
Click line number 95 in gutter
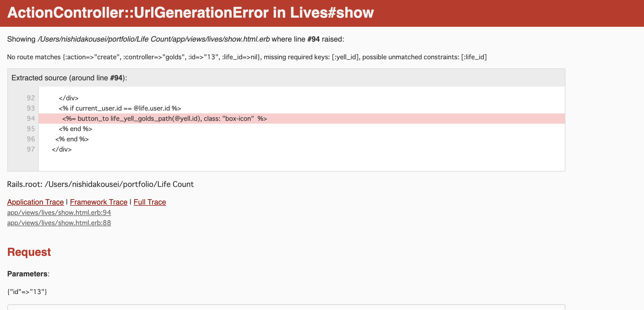coord(31,129)
